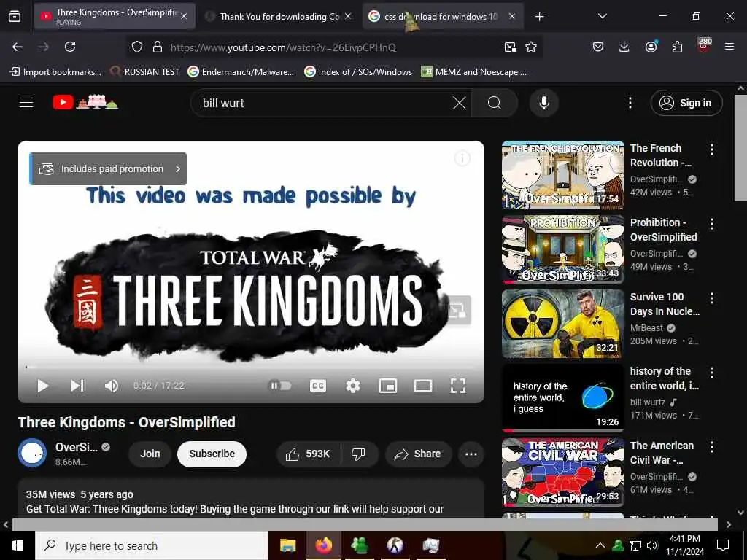
Task: Subscribe to OverSimplified
Action: [212, 454]
